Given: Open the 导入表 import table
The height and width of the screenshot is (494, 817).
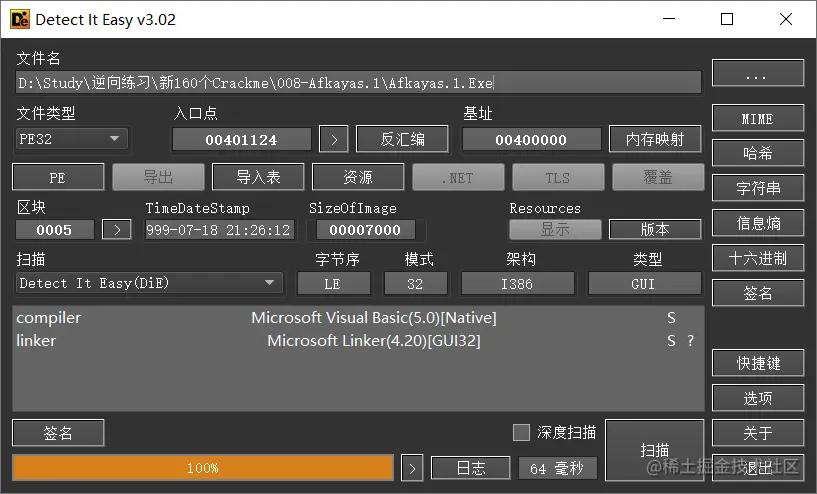Looking at the screenshot, I should (258, 177).
